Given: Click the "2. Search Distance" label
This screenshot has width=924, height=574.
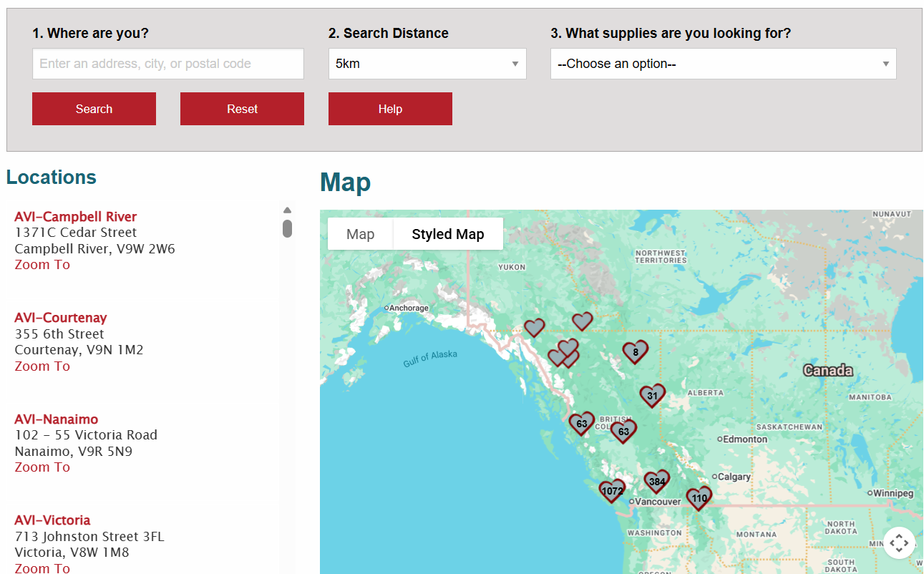Looking at the screenshot, I should [x=389, y=34].
